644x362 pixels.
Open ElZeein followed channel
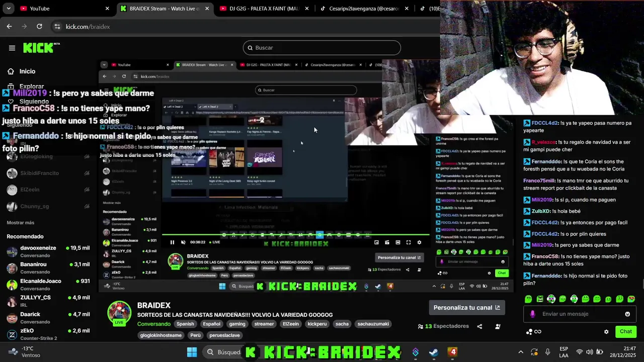pyautogui.click(x=48, y=190)
